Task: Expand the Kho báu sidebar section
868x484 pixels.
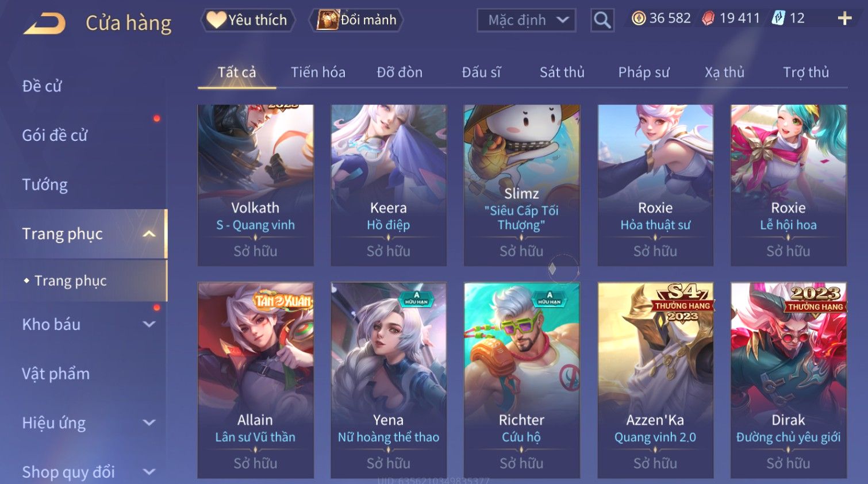Action: (x=149, y=324)
